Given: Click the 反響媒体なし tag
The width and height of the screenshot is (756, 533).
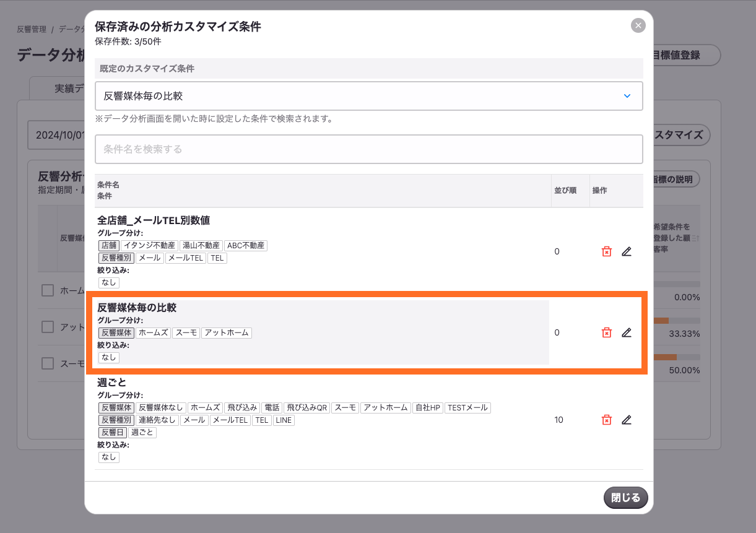Looking at the screenshot, I should coord(161,408).
